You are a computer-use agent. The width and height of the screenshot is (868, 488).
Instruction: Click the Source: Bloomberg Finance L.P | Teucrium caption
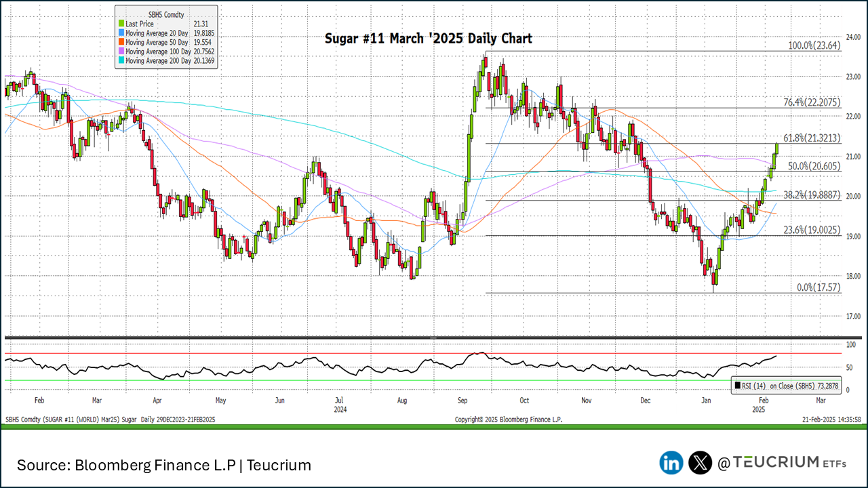click(164, 465)
